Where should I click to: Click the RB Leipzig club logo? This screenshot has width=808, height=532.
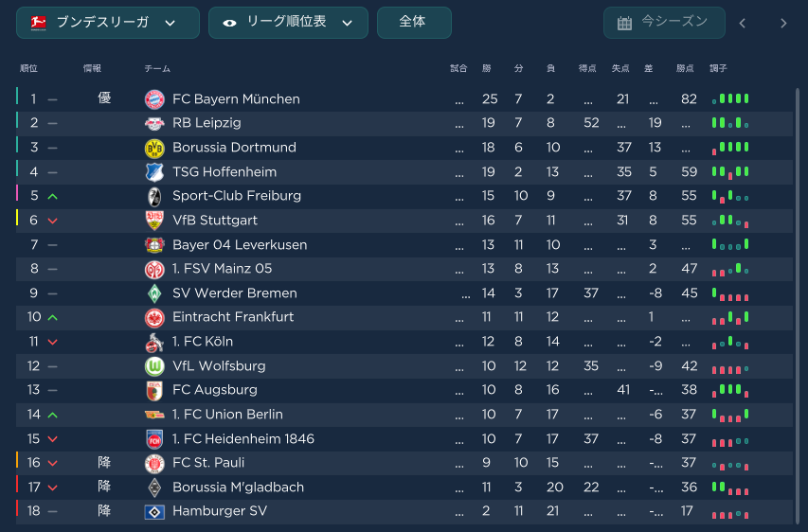[x=154, y=124]
